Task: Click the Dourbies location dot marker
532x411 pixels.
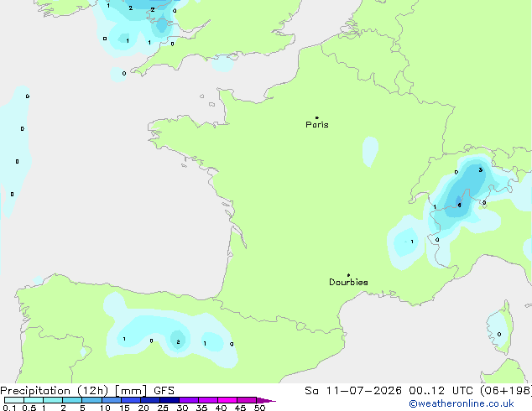Action: coord(348,275)
